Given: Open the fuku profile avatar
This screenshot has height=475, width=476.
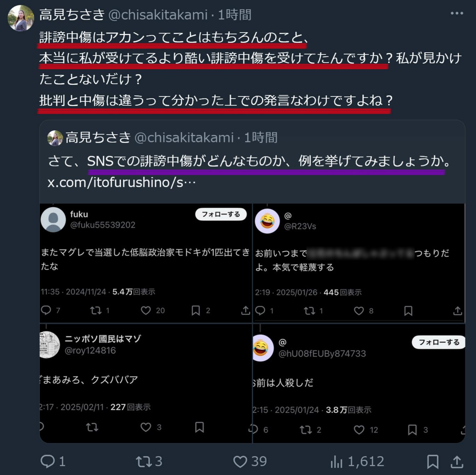Looking at the screenshot, I should click(53, 219).
